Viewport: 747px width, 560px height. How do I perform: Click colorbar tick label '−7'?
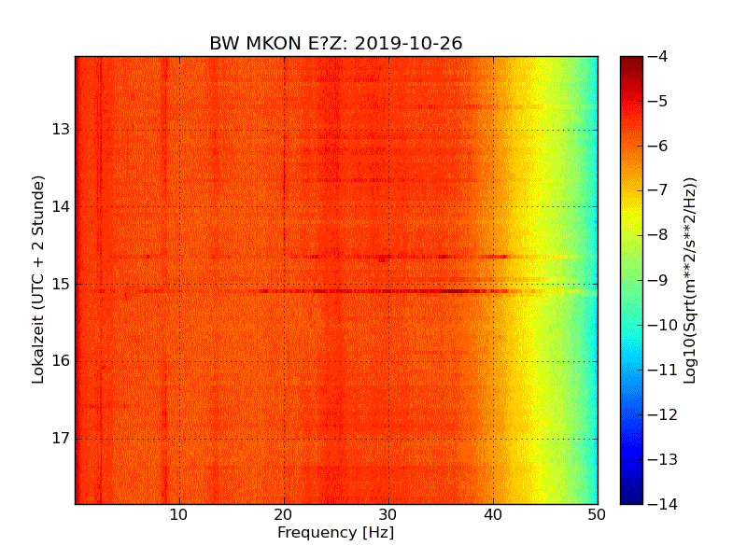(x=658, y=190)
